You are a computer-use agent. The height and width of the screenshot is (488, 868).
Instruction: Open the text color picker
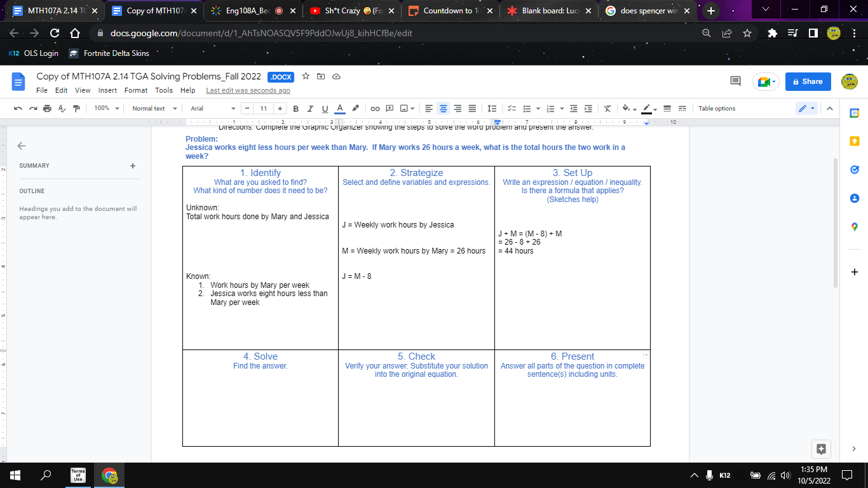pos(340,108)
